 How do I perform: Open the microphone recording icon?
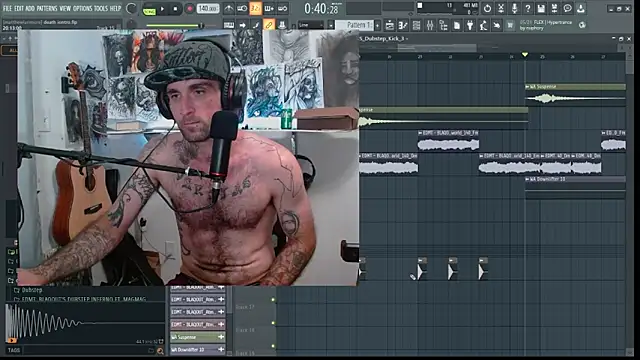(x=514, y=8)
